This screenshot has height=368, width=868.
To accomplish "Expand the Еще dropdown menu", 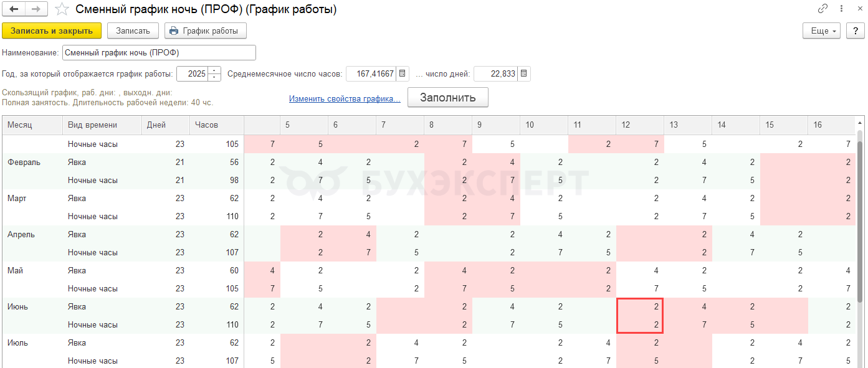I will click(x=823, y=31).
